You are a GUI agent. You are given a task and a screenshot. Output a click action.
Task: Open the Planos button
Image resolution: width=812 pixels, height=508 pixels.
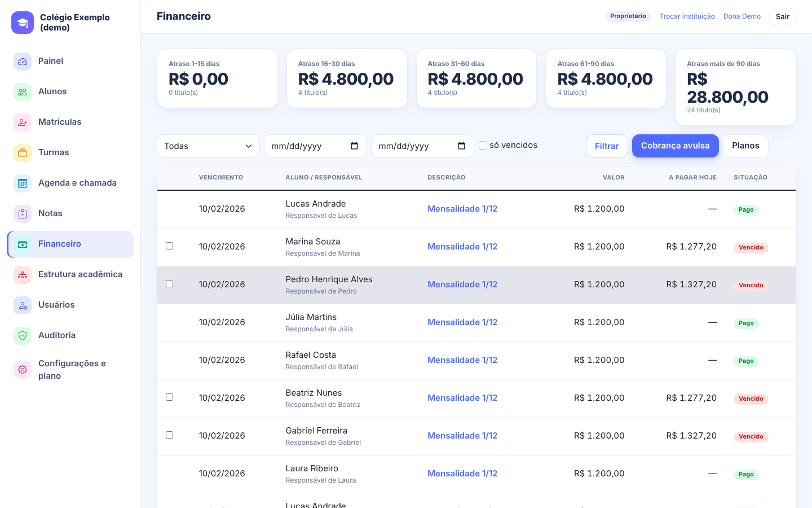tap(745, 146)
